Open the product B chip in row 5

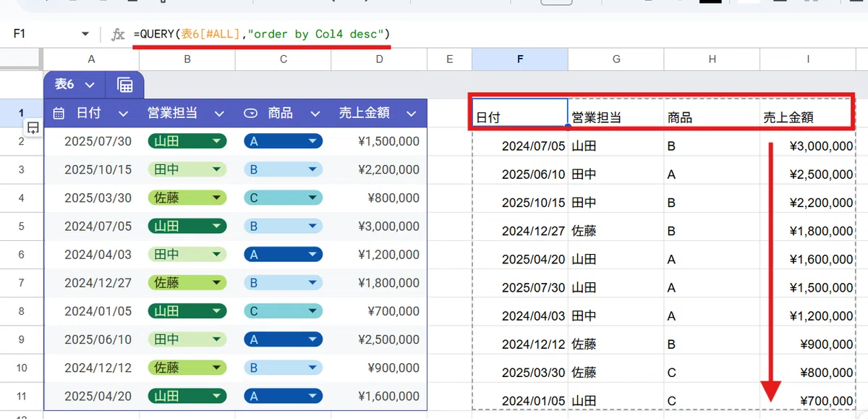pos(283,226)
